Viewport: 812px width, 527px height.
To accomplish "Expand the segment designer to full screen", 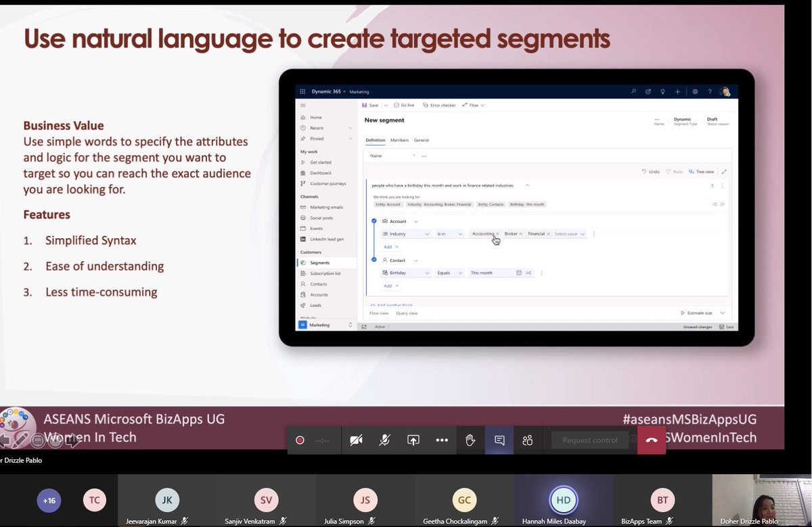I will click(724, 172).
